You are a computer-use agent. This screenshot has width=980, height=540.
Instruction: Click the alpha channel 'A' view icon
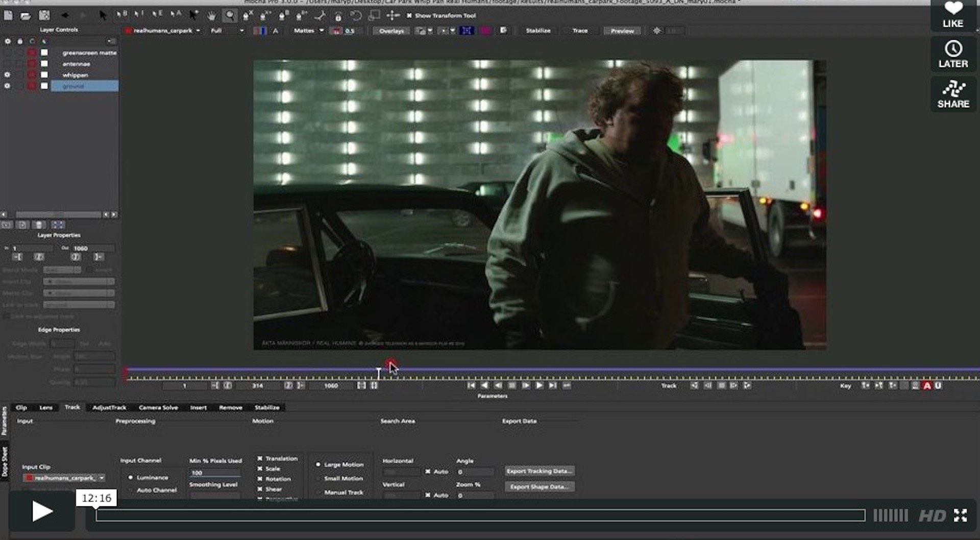[x=275, y=31]
